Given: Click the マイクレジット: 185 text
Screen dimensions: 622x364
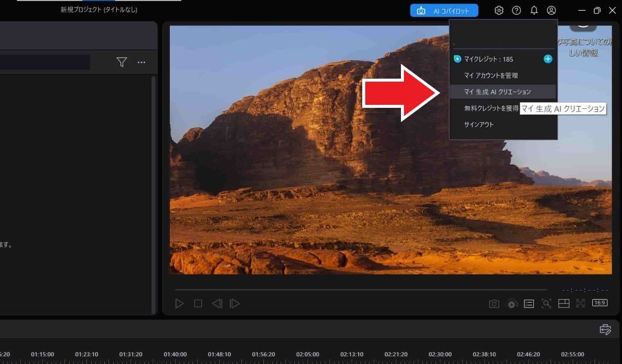Looking at the screenshot, I should click(489, 59).
